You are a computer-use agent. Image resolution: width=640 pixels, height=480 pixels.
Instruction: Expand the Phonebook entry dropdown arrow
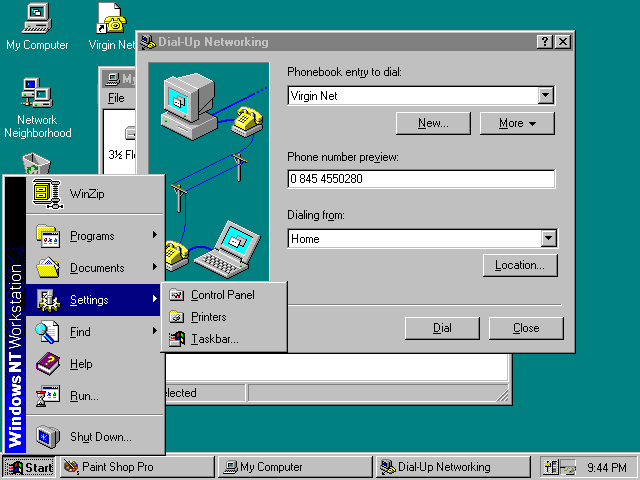point(545,96)
